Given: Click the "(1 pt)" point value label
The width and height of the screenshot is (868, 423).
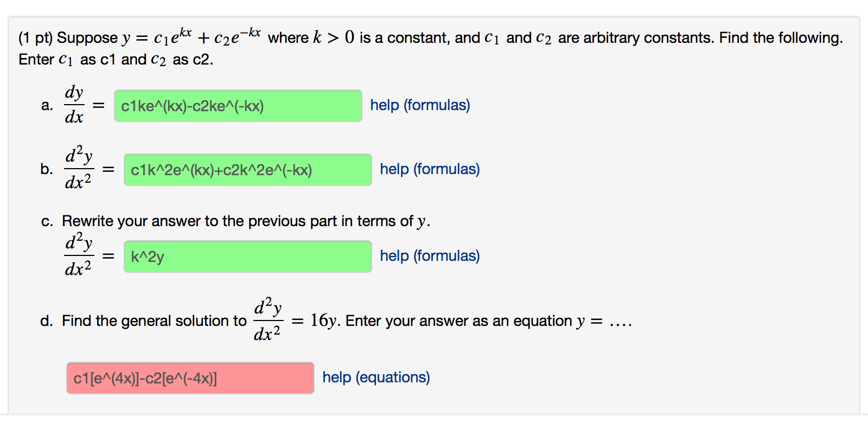Looking at the screenshot, I should click(x=35, y=38).
